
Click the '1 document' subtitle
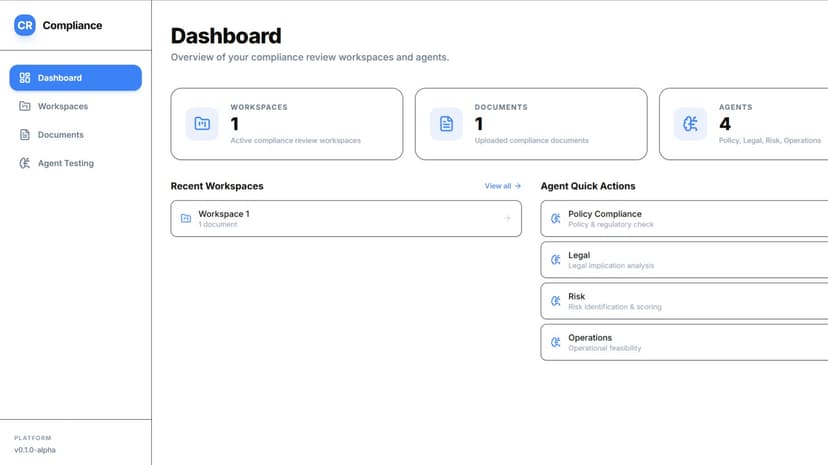[218, 224]
